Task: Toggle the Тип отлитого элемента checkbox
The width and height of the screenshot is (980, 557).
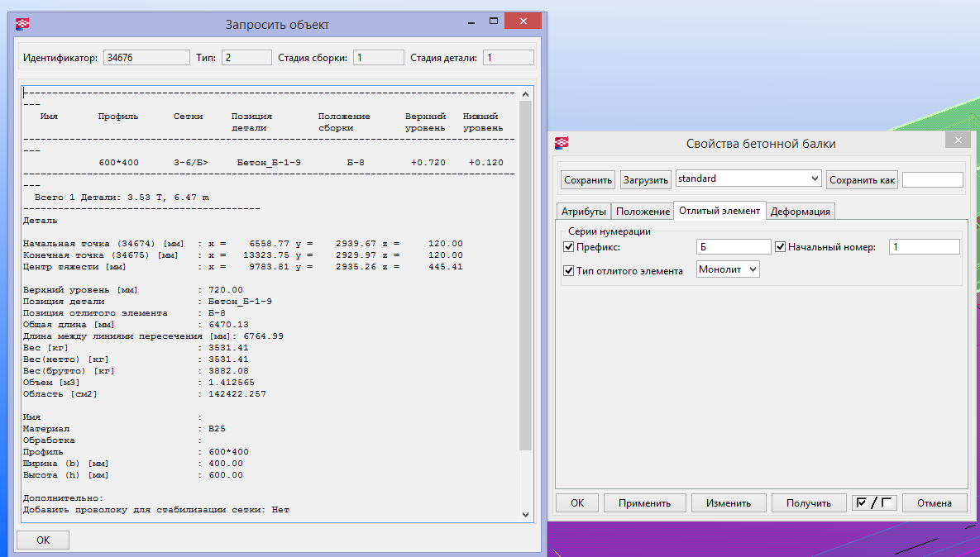Action: [569, 270]
